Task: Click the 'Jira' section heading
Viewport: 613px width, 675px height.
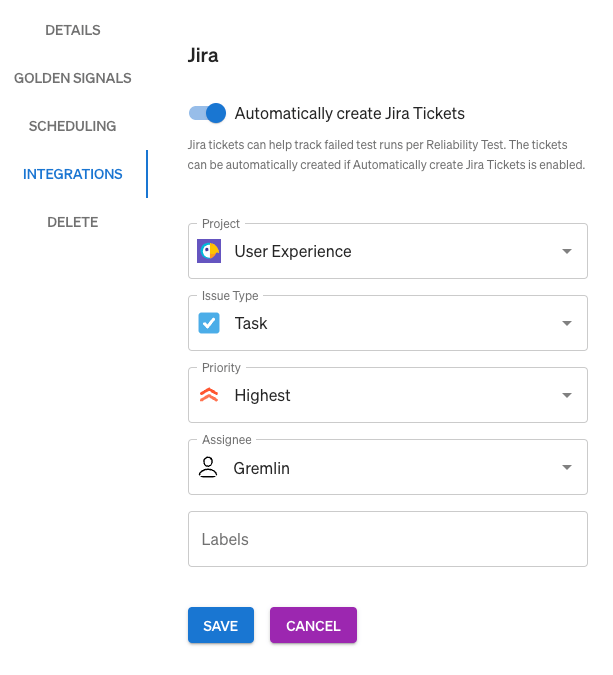Action: click(x=203, y=55)
